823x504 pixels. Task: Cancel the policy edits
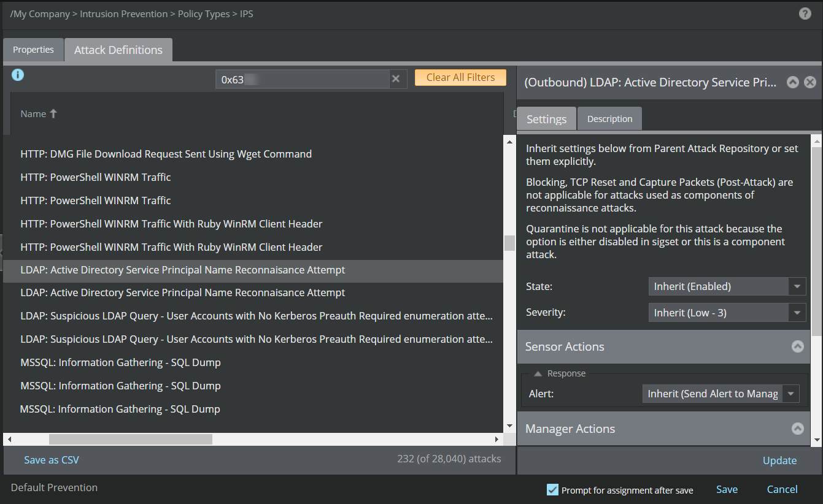tap(782, 489)
